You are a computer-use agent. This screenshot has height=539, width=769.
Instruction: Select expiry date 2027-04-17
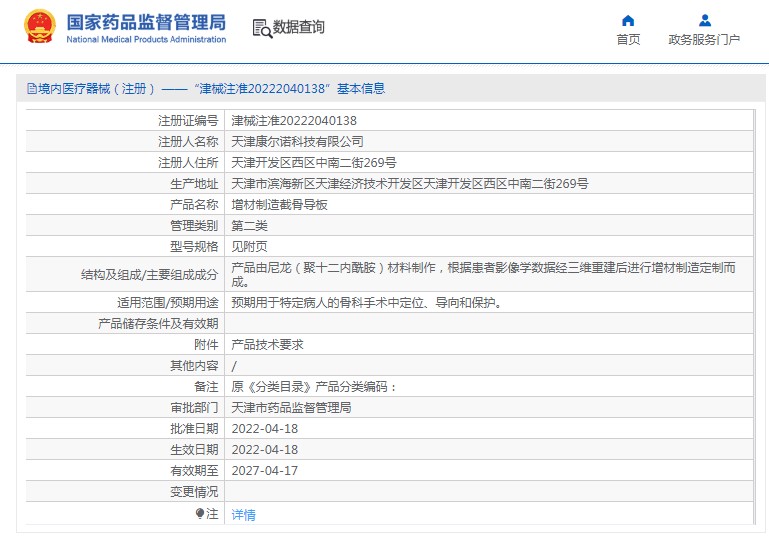tap(264, 471)
